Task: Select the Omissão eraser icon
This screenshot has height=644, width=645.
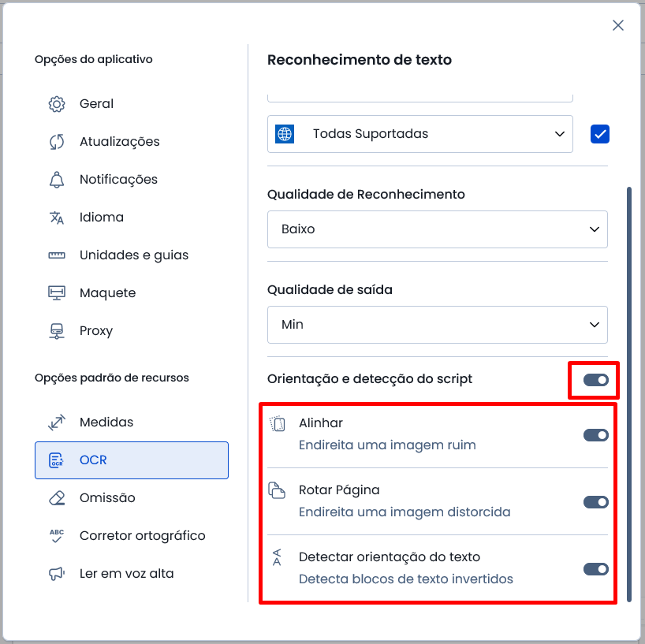Action: pos(57,498)
